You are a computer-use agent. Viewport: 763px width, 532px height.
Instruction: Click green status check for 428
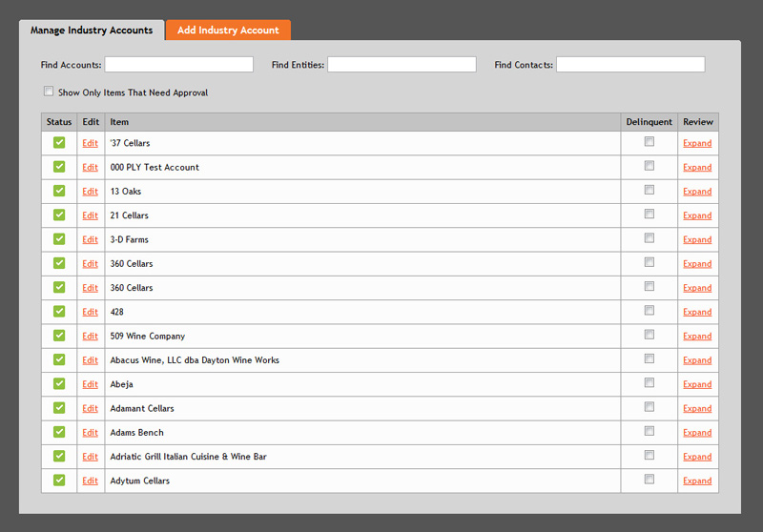tap(59, 311)
